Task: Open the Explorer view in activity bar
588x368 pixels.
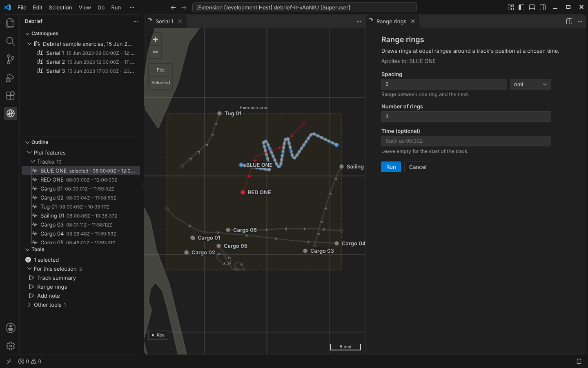Action: [x=11, y=23]
